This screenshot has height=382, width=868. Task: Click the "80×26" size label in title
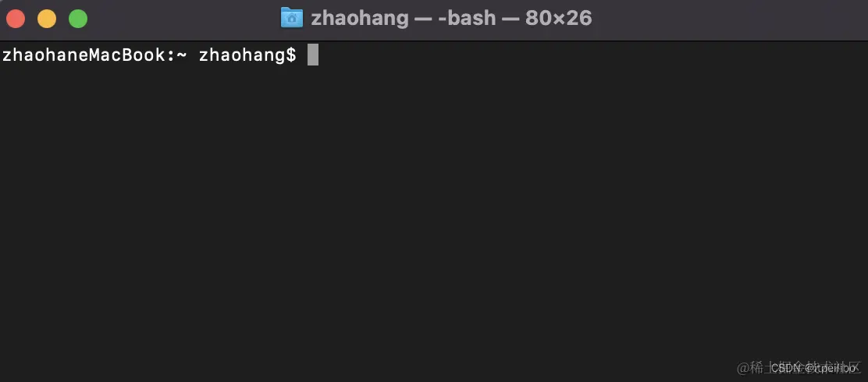[x=559, y=19]
